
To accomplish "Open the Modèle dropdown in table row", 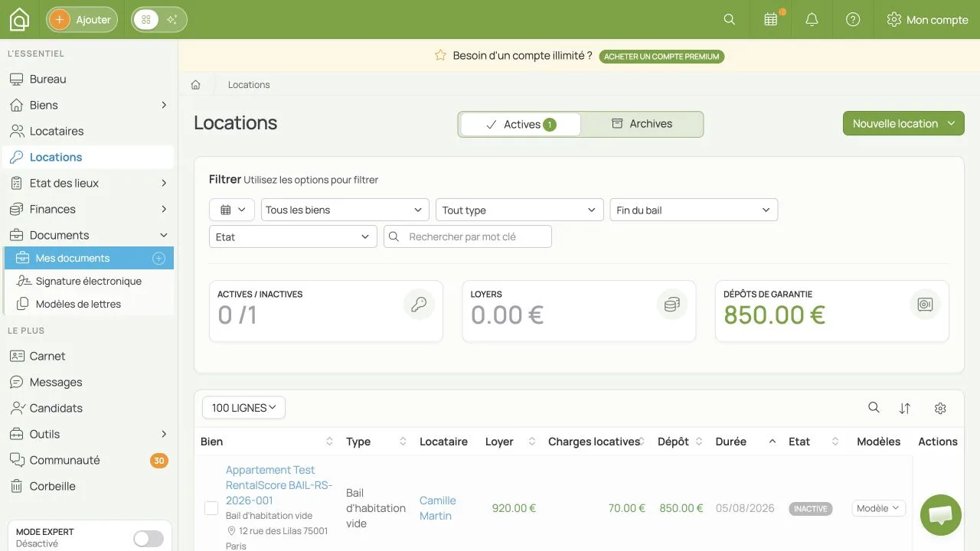I will tap(879, 508).
